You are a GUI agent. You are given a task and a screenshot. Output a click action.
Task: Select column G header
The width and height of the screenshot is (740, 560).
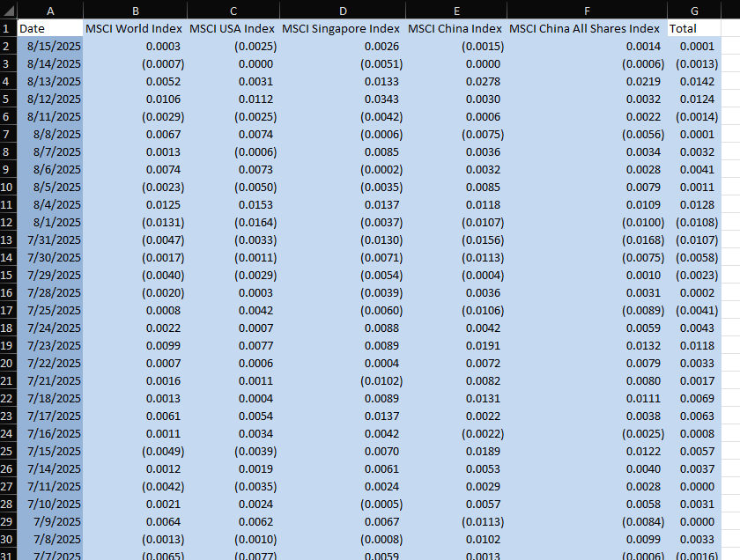(x=694, y=11)
